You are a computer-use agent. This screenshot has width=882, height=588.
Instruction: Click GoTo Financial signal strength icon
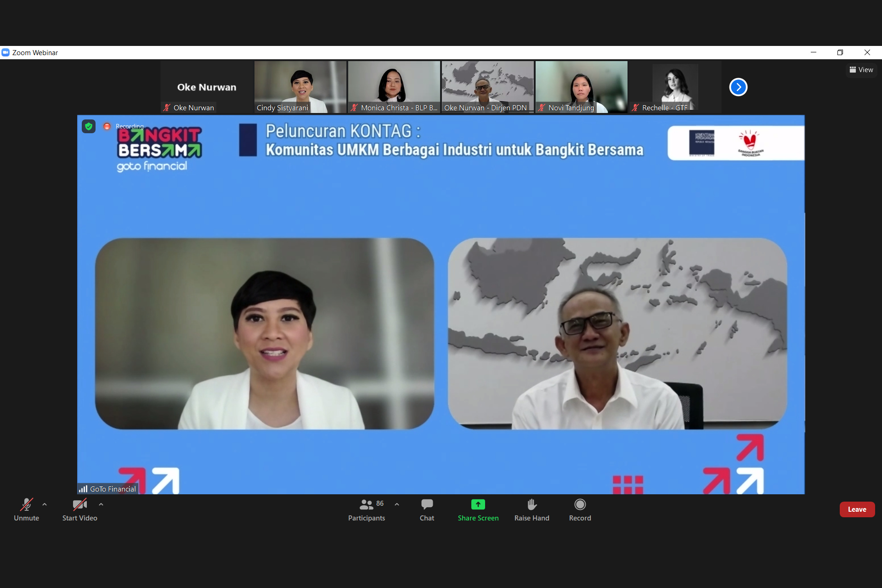coord(83,489)
